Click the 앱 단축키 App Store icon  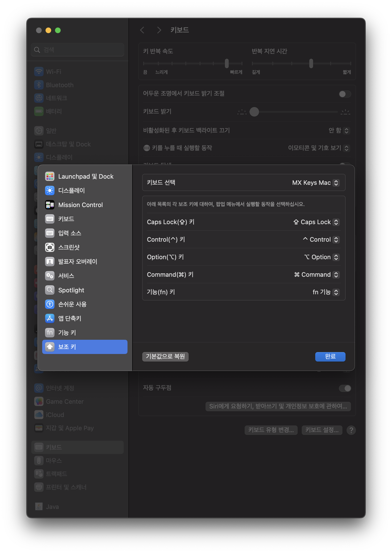tap(50, 318)
